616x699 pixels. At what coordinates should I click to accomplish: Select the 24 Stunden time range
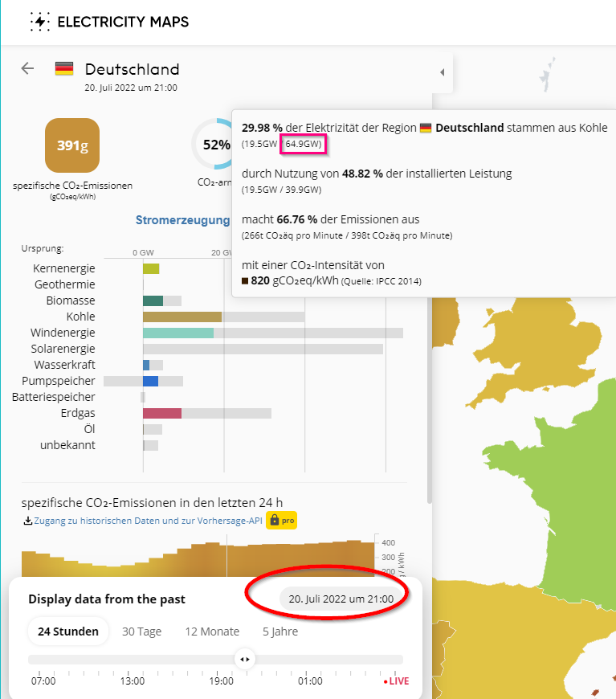click(68, 632)
